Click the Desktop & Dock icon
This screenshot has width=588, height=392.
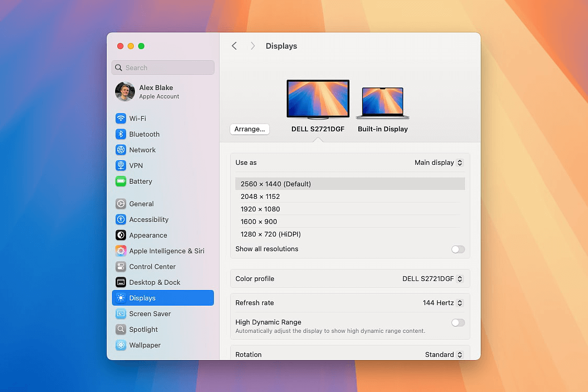click(x=121, y=282)
